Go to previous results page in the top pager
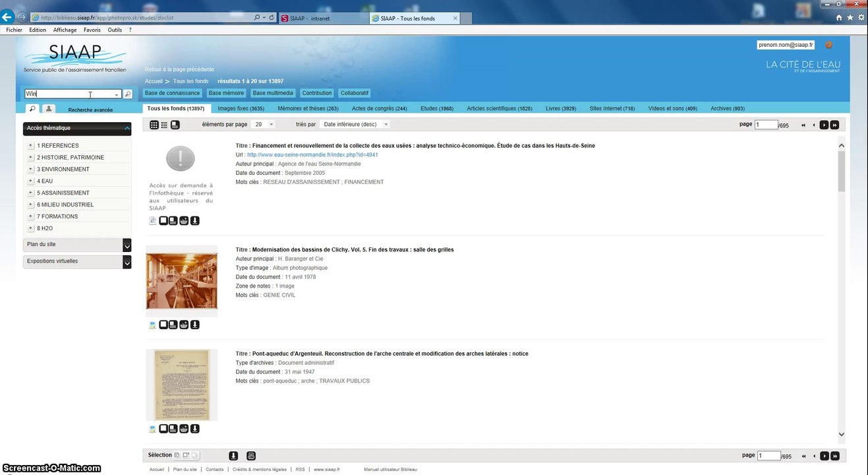The height and width of the screenshot is (475, 868). coord(814,125)
